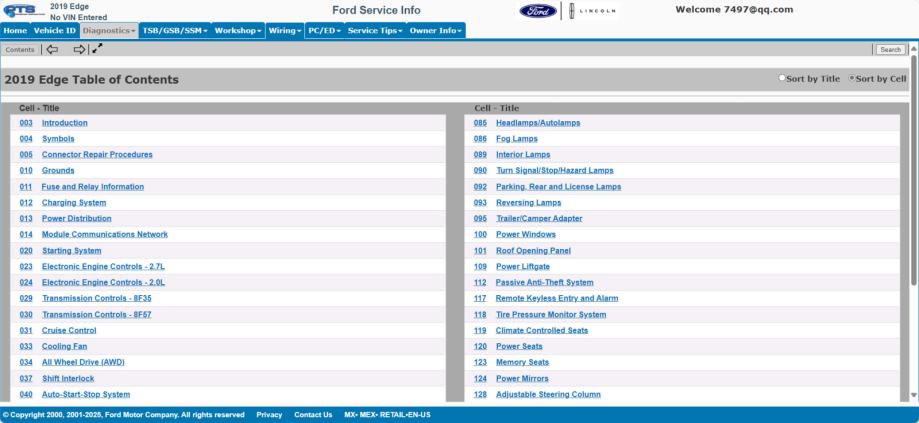The height and width of the screenshot is (423, 919).
Task: Open the Introduction link
Action: [x=64, y=122]
